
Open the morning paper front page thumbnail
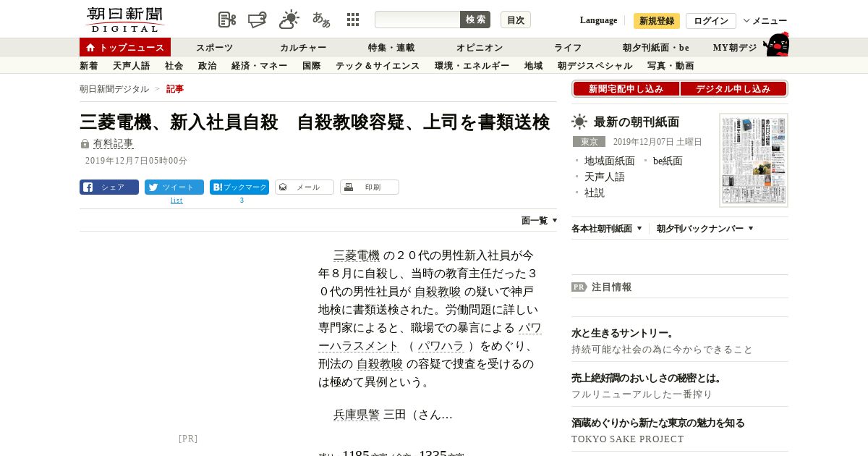(x=754, y=160)
